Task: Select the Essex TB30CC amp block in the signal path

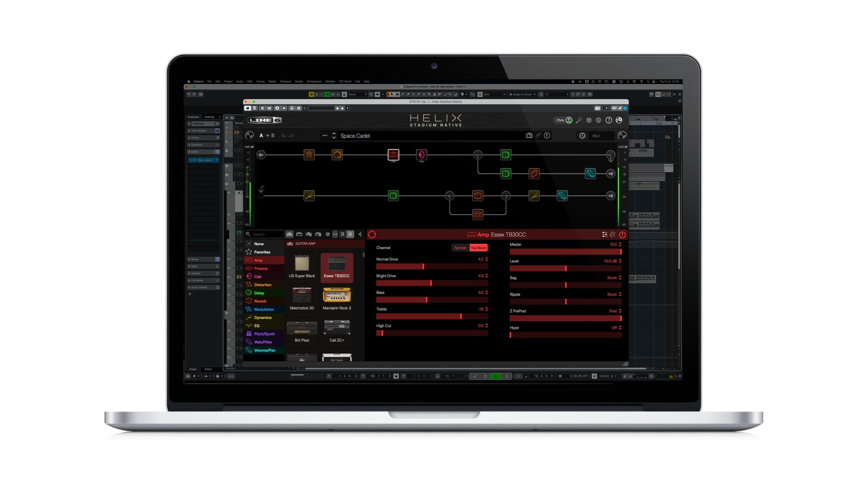Action: [x=393, y=155]
